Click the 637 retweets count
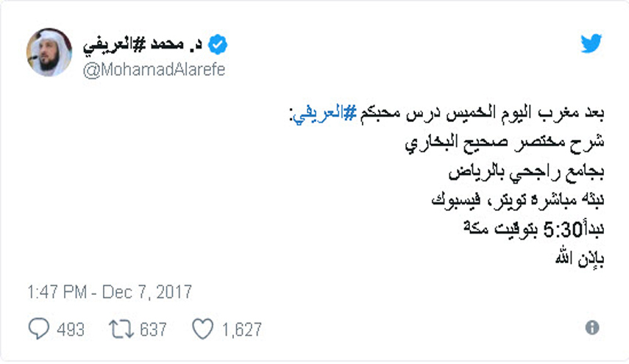Image resolution: width=629 pixels, height=364 pixels. coord(153,329)
